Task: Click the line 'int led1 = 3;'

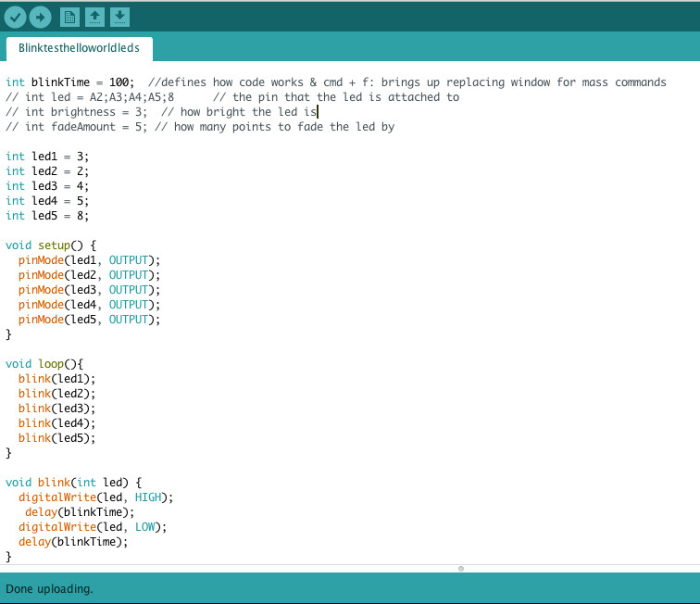Action: (x=47, y=157)
